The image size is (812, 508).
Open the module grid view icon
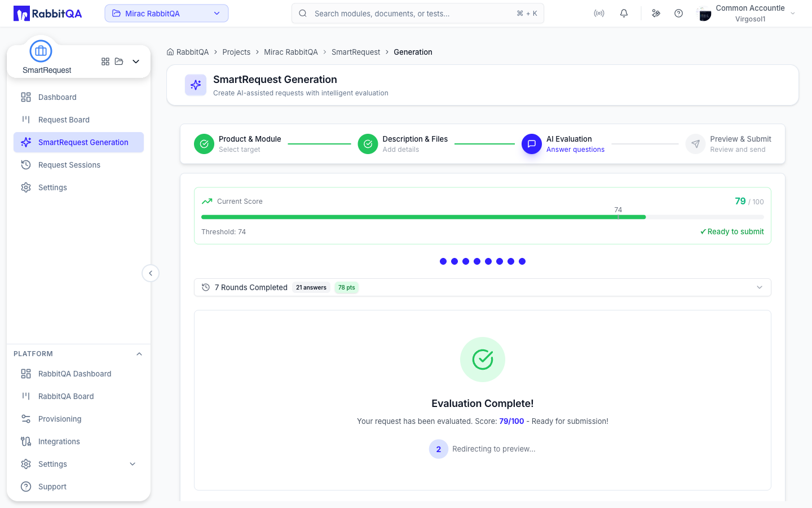105,62
